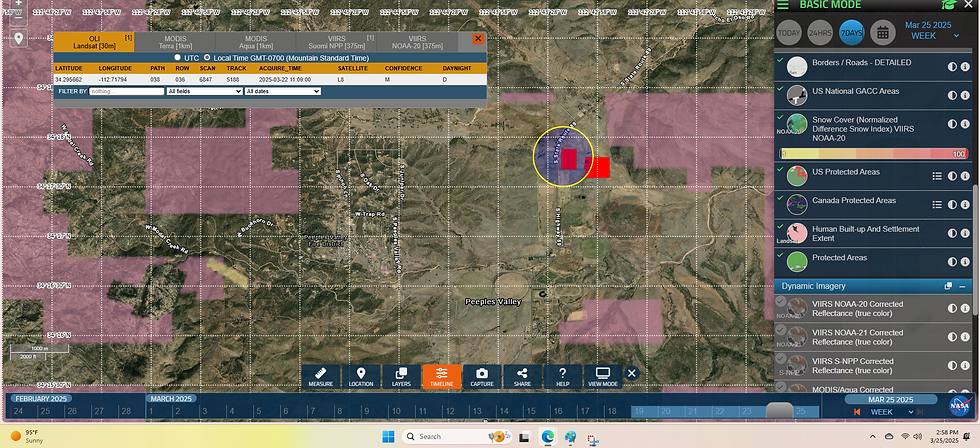Image resolution: width=980 pixels, height=448 pixels.
Task: Show info for US National GACC Areas
Action: pos(965,96)
